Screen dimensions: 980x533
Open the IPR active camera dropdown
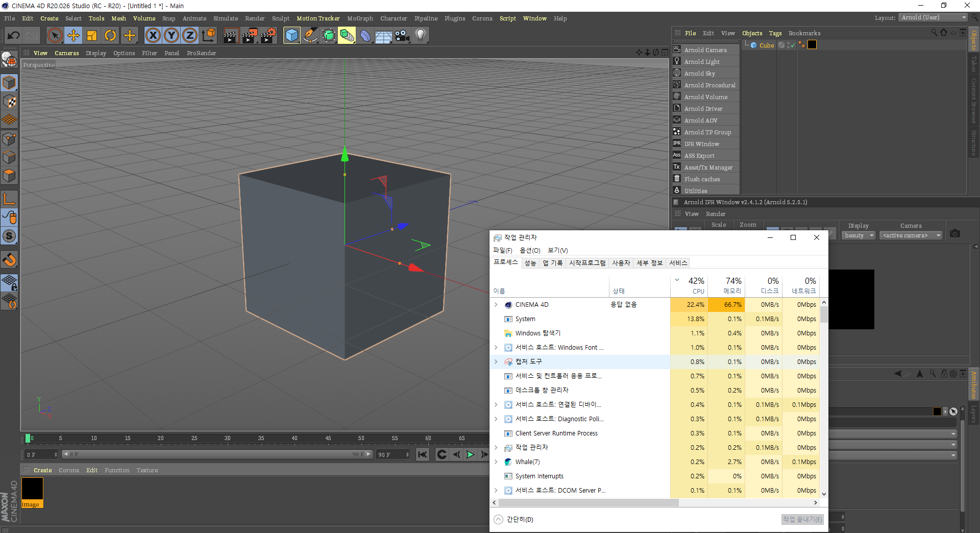(911, 235)
